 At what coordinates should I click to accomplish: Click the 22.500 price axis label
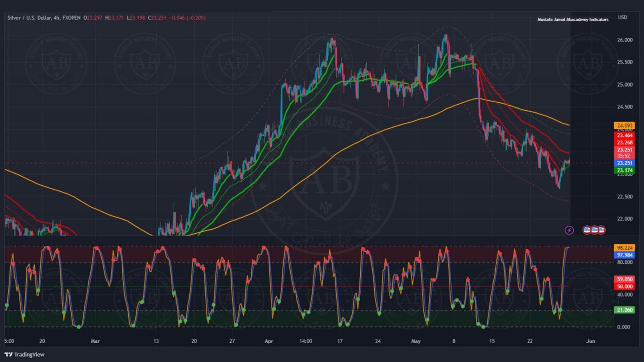click(x=625, y=196)
